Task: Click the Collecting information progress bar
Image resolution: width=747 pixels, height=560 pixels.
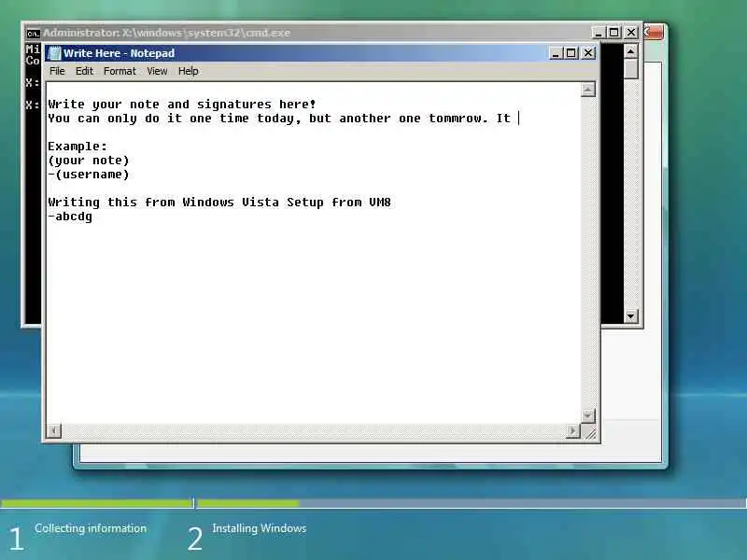Action: (x=97, y=503)
